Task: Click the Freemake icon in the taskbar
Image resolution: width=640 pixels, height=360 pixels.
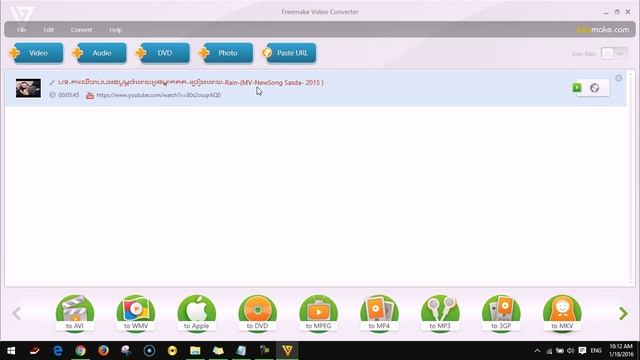Action: pos(287,351)
